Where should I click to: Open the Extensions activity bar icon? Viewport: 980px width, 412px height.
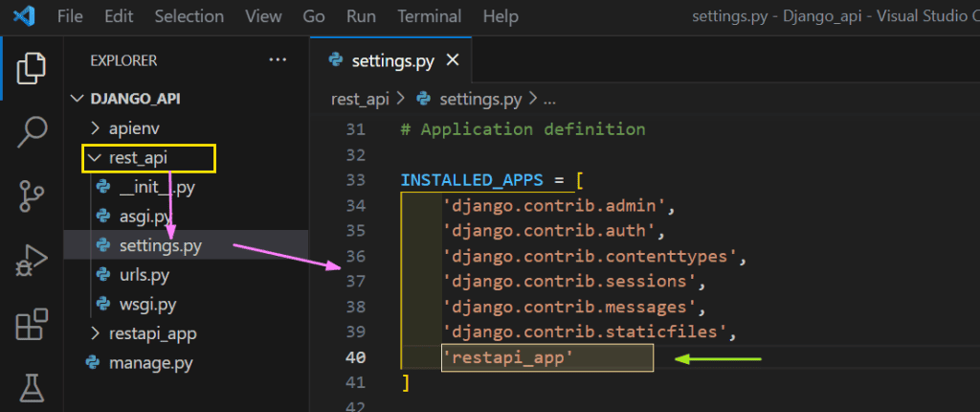click(x=32, y=324)
